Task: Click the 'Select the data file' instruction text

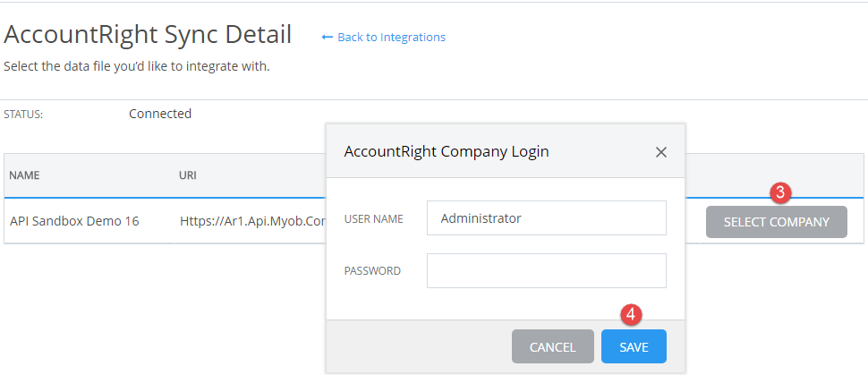Action: (137, 68)
